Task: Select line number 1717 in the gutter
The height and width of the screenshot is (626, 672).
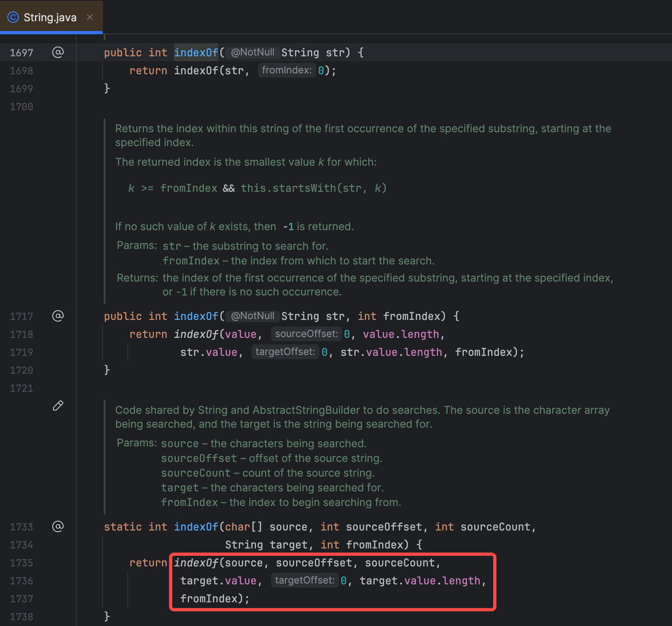Action: point(22,316)
